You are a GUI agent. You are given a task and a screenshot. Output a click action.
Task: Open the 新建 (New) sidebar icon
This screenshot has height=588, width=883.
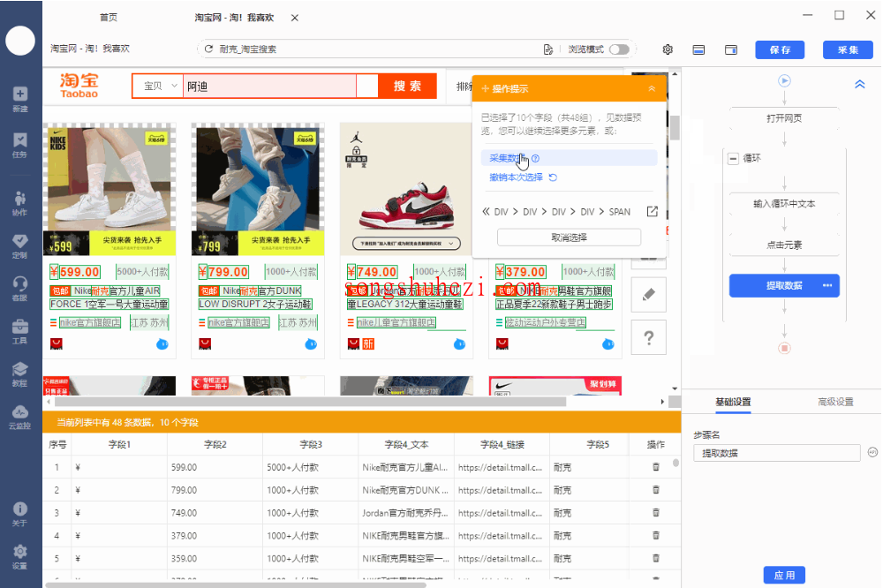[x=20, y=99]
